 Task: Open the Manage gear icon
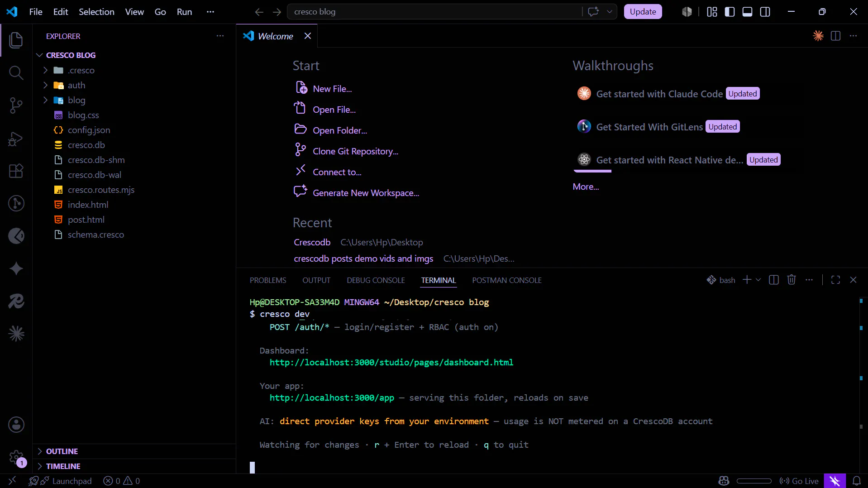click(16, 457)
